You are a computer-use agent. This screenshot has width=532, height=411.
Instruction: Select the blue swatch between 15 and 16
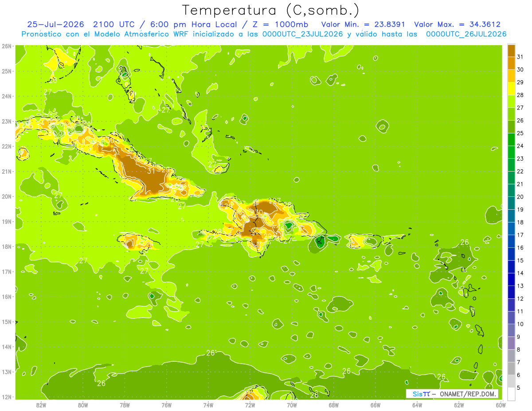coord(511,254)
